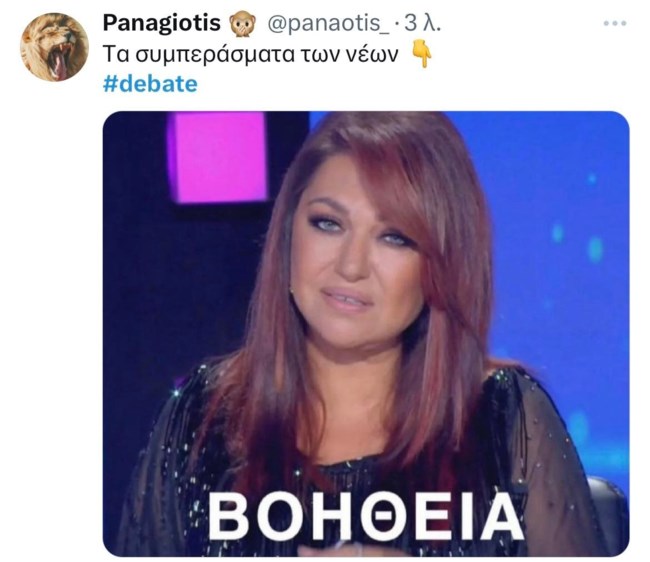Click the 'ΒΟΗΘΕΙΑ' caption on the image
This screenshot has width=650, height=562.
pos(365,517)
